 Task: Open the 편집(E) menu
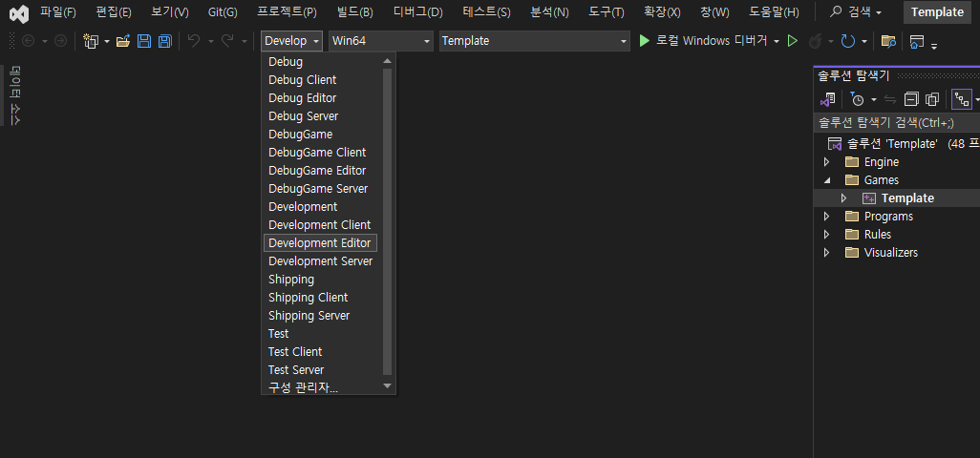114,11
